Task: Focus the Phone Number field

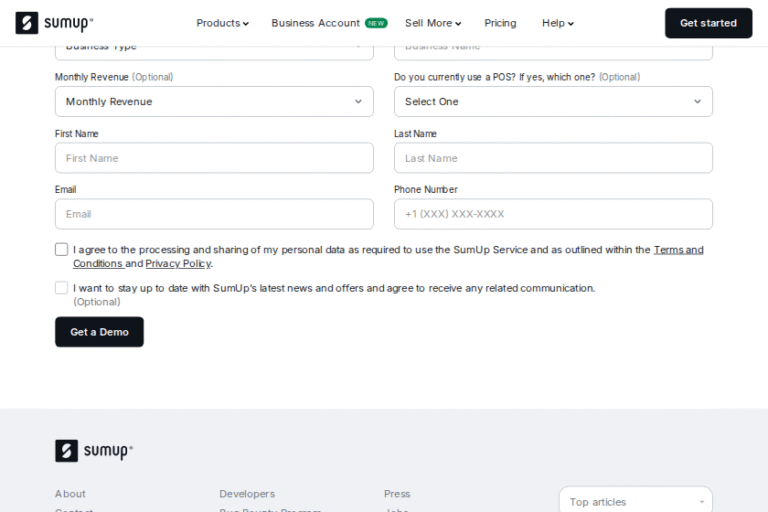Action: coord(553,214)
